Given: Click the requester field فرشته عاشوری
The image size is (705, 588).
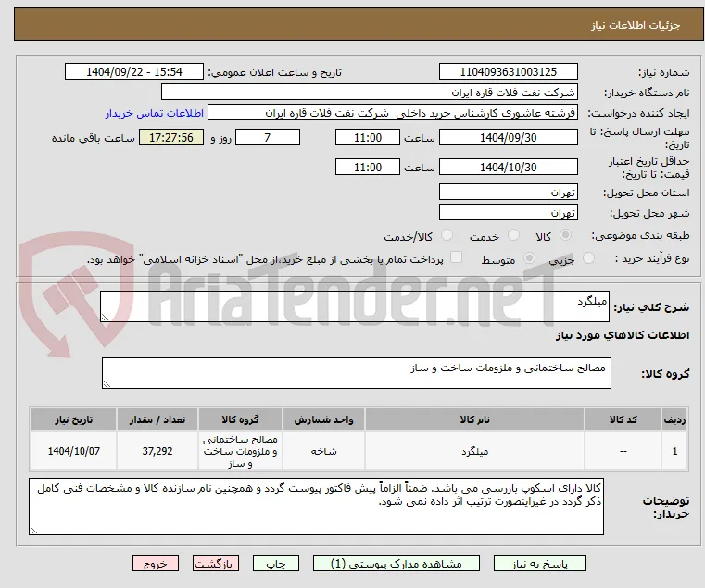Looking at the screenshot, I should [x=393, y=113].
